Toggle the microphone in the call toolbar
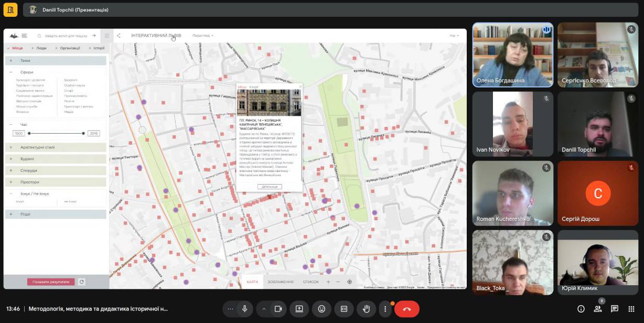Image resolution: width=644 pixels, height=323 pixels. 244,309
